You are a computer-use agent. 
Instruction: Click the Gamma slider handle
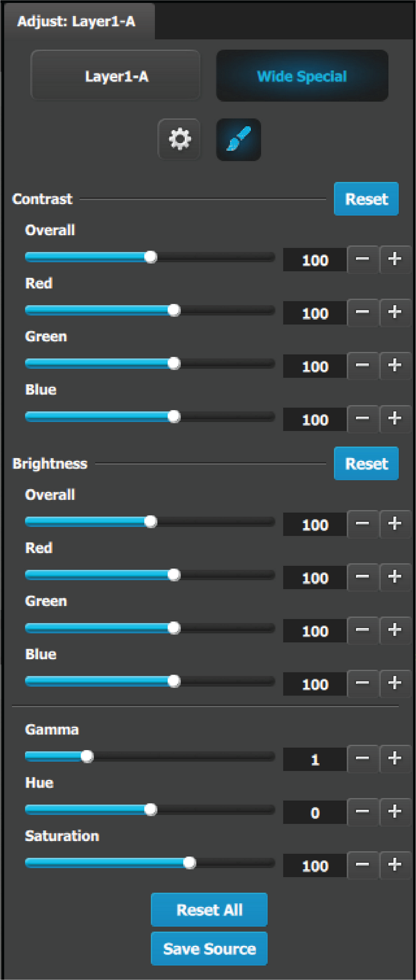pos(87,757)
